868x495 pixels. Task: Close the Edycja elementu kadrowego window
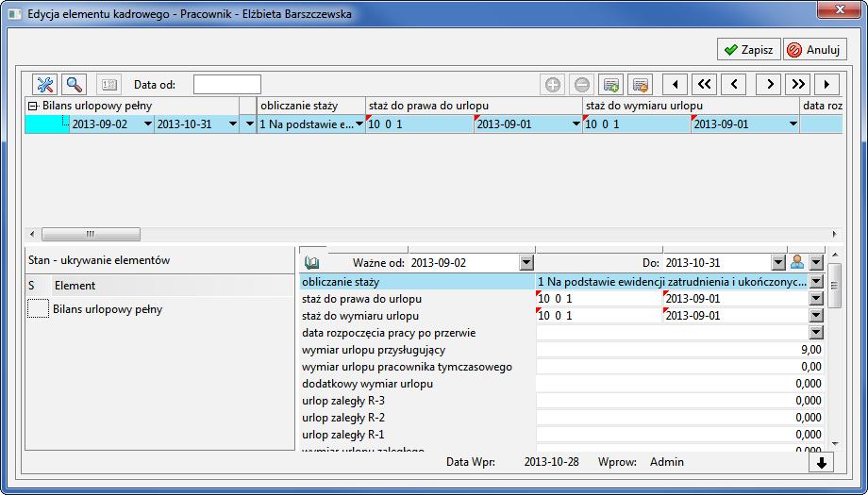(840, 9)
